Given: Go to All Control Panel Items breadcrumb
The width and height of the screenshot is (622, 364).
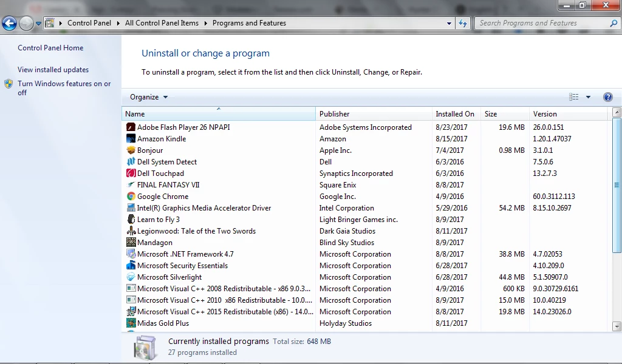Looking at the screenshot, I should click(162, 23).
